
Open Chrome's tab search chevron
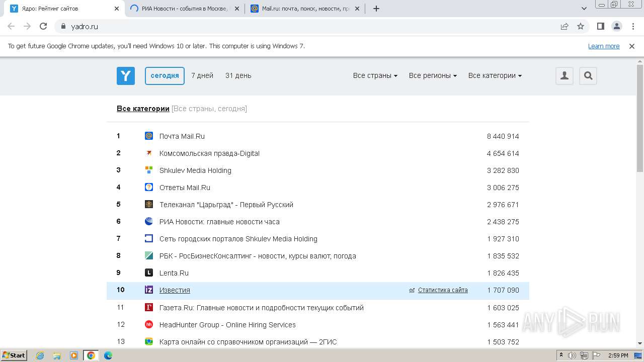pos(584,9)
